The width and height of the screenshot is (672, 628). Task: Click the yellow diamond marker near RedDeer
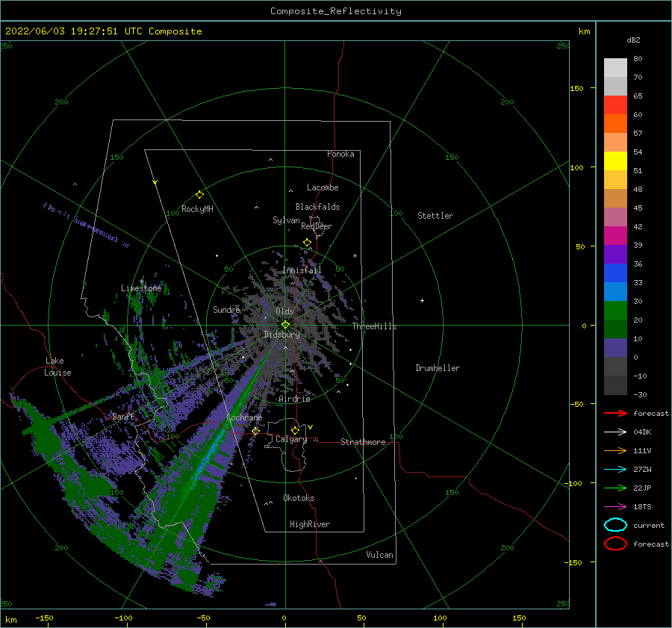307,243
